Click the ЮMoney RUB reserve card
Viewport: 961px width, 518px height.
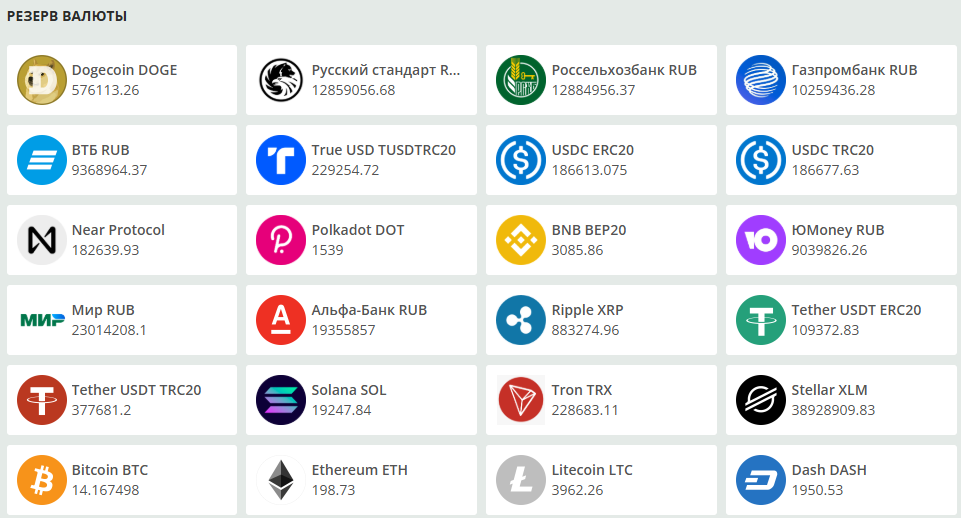841,240
